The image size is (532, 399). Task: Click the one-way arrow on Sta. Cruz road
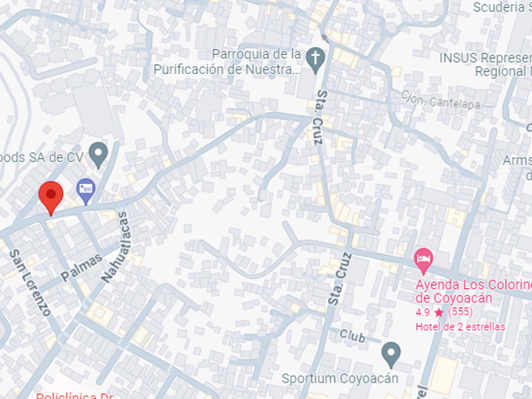tap(325, 39)
